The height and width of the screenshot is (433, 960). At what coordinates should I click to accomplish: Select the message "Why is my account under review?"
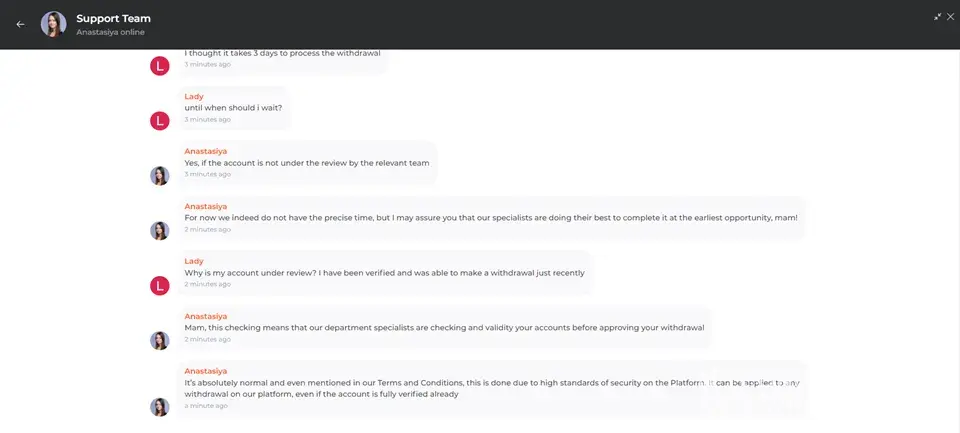click(384, 272)
